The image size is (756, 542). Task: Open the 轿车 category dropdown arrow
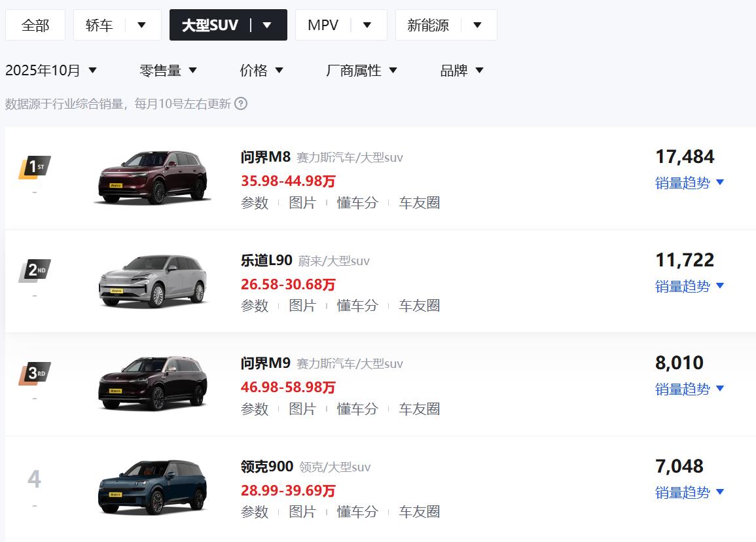pyautogui.click(x=141, y=25)
